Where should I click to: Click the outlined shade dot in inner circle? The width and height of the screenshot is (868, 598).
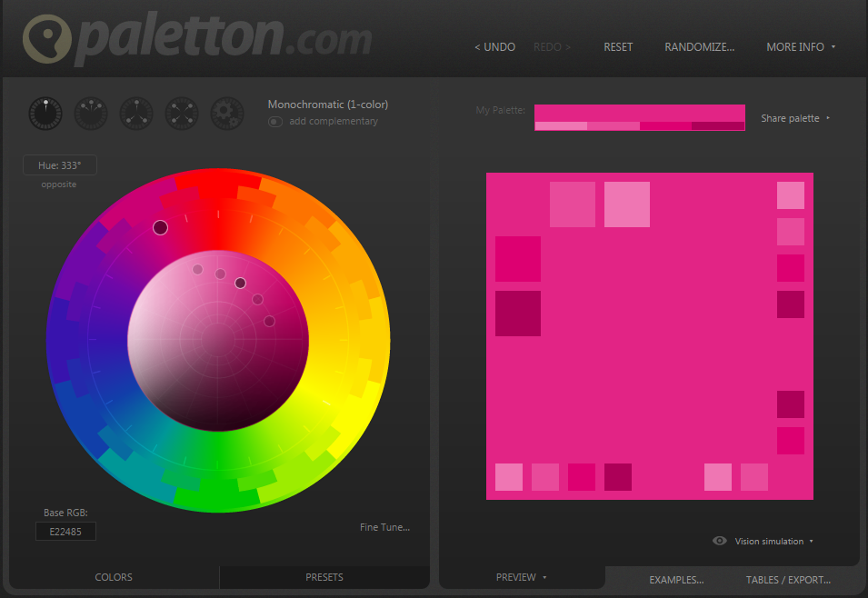[240, 284]
